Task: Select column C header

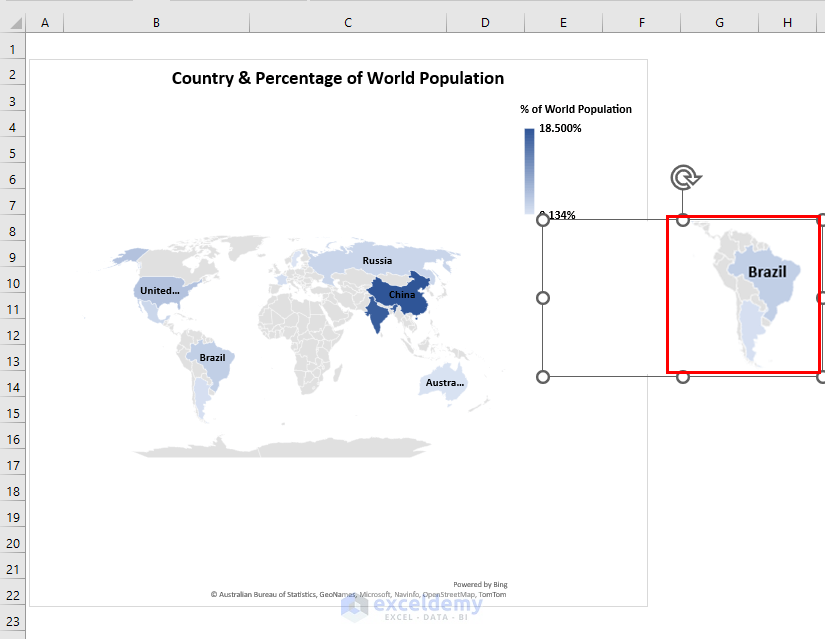Action: 348,23
